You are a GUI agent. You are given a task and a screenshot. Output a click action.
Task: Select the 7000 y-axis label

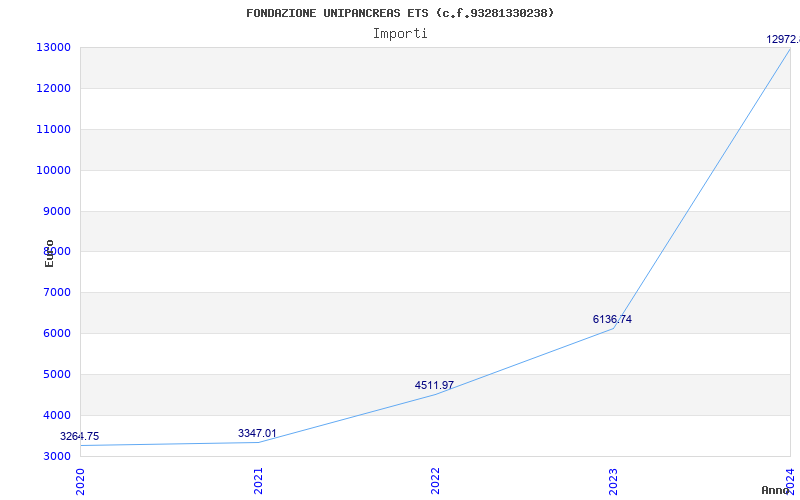coord(56,292)
